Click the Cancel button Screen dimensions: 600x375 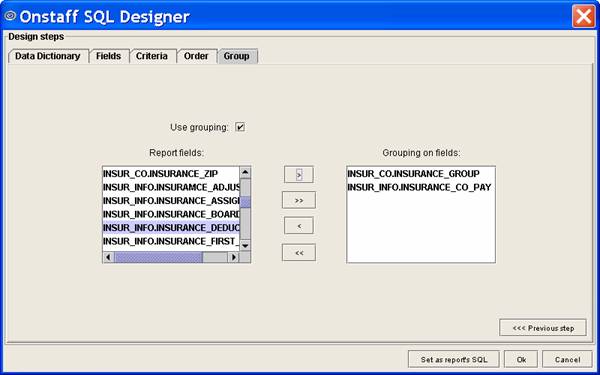click(567, 359)
